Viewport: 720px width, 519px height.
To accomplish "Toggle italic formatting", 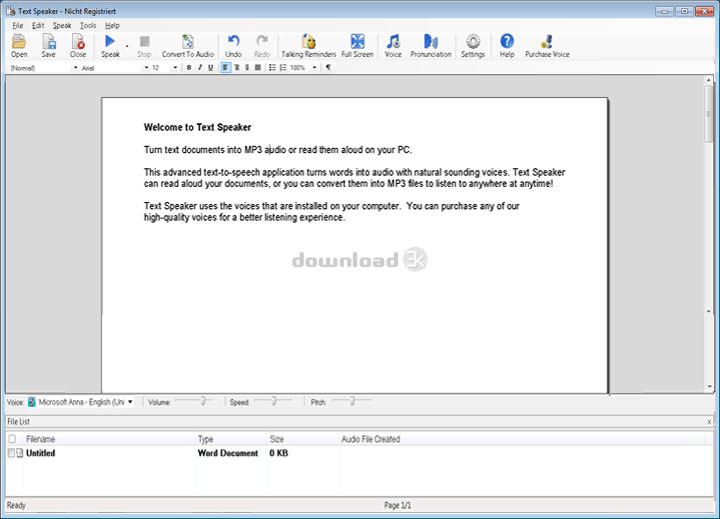I will 200,68.
